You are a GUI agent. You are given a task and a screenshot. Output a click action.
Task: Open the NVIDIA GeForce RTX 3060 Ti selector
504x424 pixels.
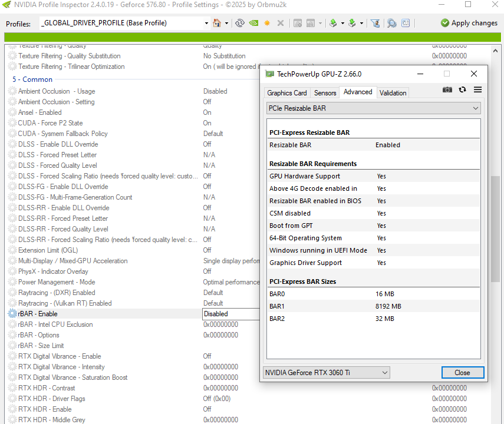point(326,373)
